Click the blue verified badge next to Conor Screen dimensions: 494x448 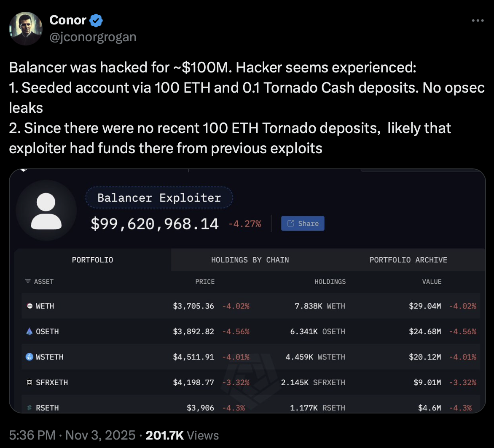[x=96, y=20]
